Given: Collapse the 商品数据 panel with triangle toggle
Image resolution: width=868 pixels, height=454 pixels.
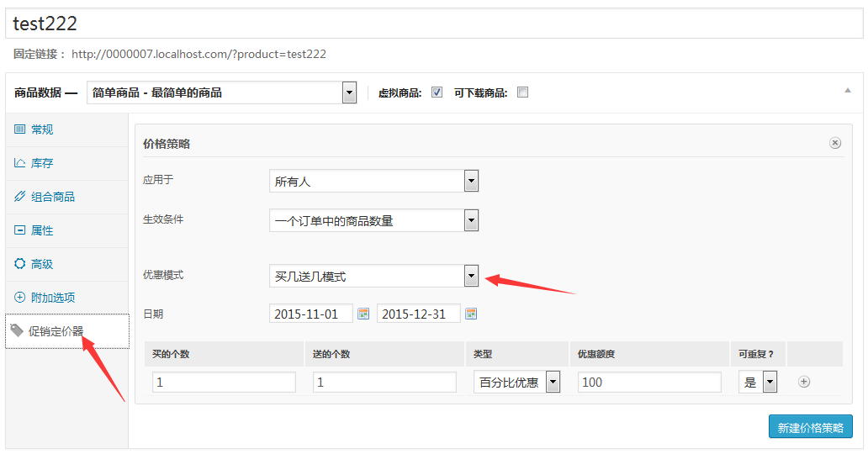Looking at the screenshot, I should (x=848, y=90).
